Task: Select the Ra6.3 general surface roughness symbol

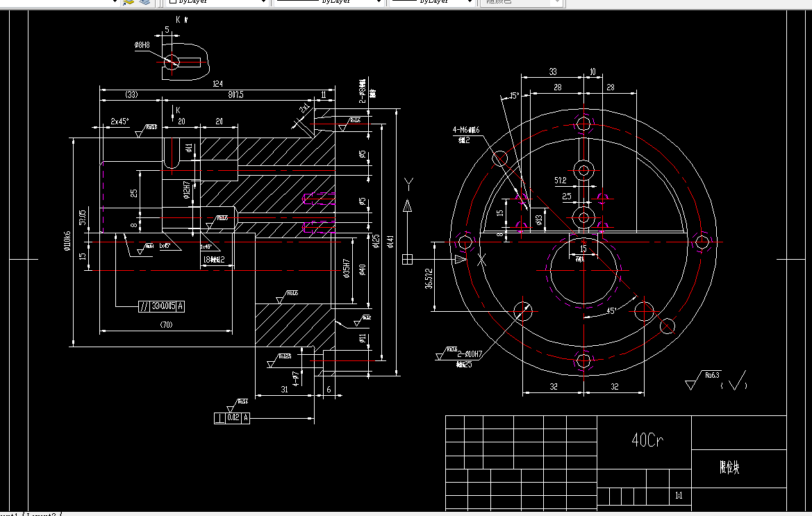Action: [703, 380]
